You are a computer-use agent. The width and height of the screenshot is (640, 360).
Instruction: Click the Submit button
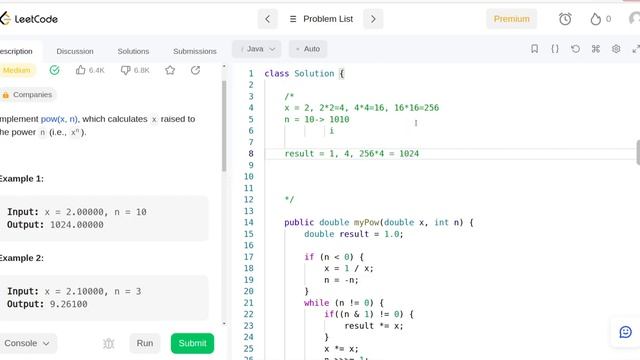[192, 343]
